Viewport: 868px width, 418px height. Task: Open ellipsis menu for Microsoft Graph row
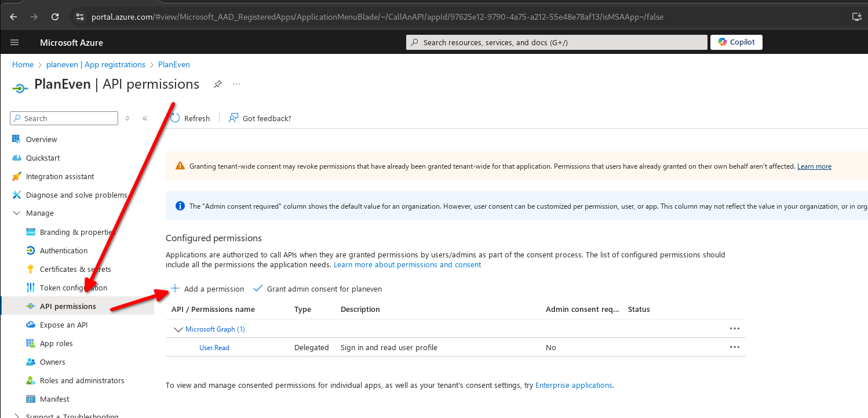tap(735, 329)
